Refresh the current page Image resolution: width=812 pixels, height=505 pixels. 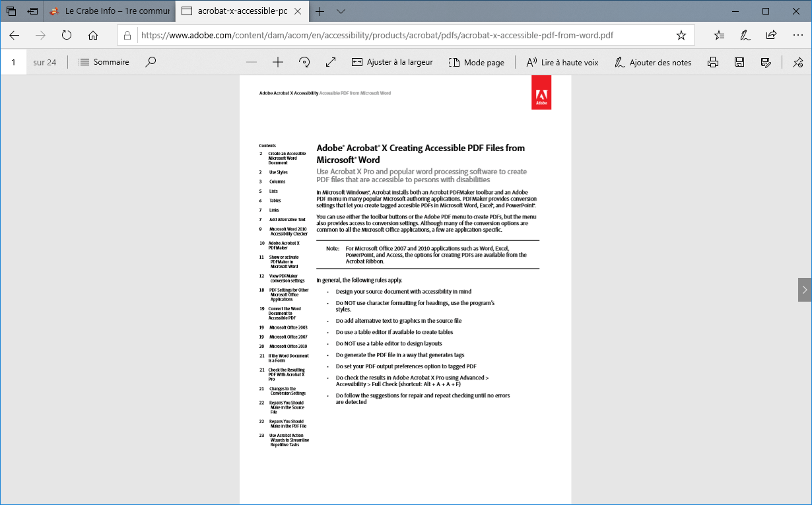coord(67,35)
